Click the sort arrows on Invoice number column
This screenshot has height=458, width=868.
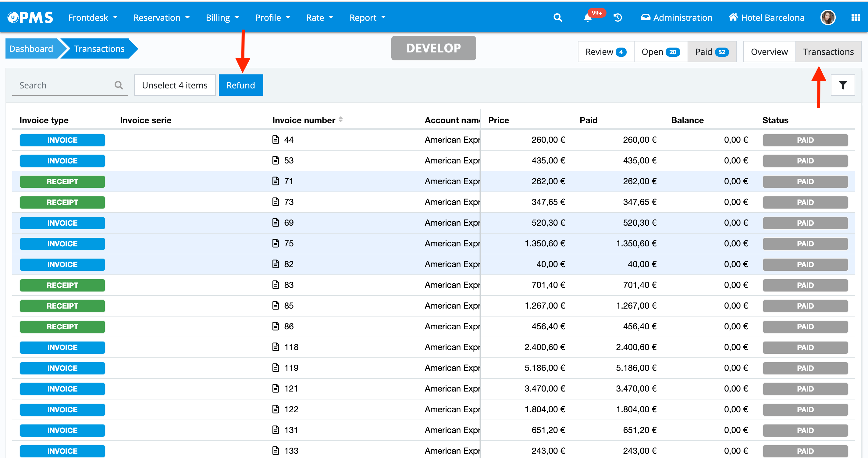[341, 120]
